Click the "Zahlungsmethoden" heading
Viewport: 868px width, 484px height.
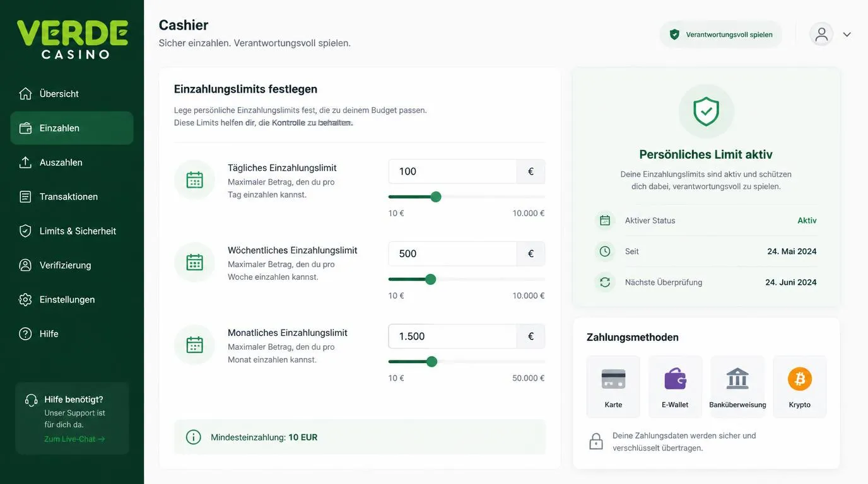633,337
